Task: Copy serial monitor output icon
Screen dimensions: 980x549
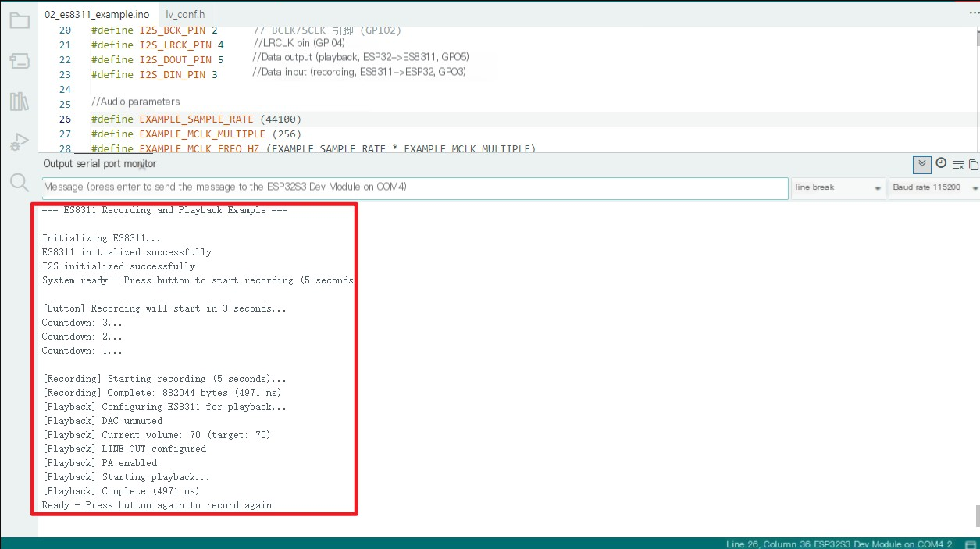Action: (x=973, y=164)
